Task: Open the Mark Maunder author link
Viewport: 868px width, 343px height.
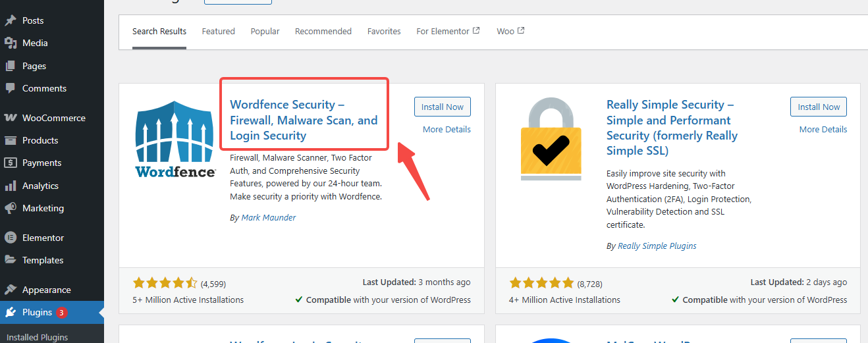Action: (x=268, y=218)
